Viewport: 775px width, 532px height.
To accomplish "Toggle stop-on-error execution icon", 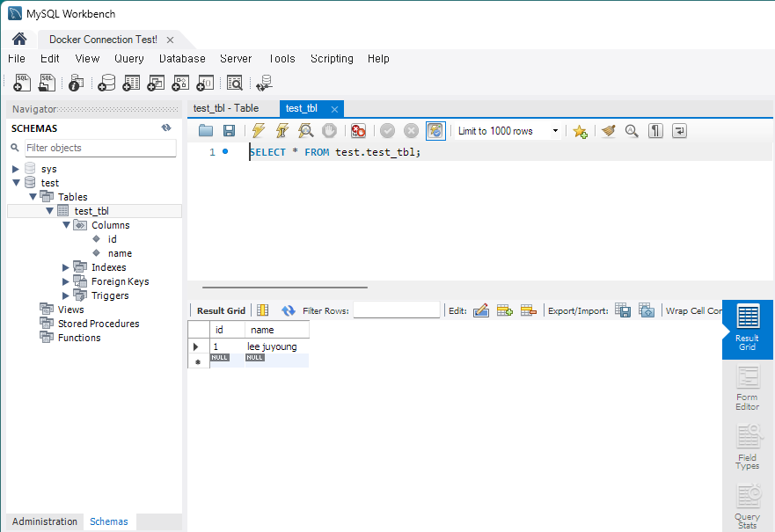I will [358, 131].
